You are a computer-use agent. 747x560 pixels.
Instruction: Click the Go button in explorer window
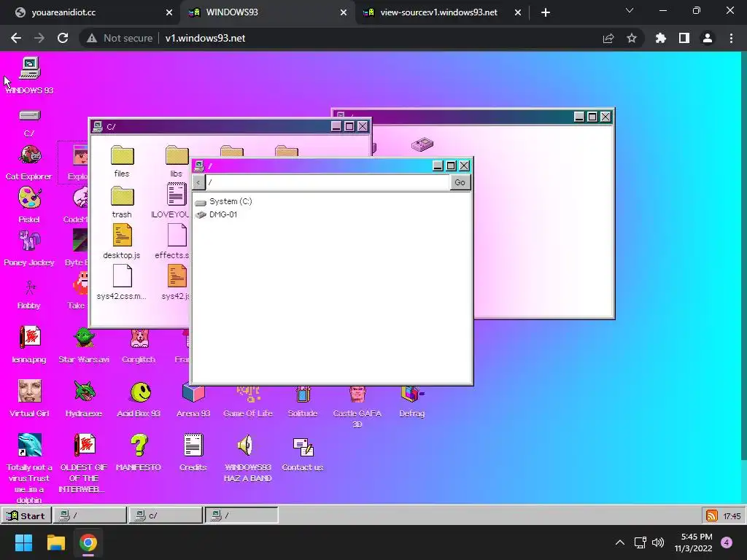[460, 182]
